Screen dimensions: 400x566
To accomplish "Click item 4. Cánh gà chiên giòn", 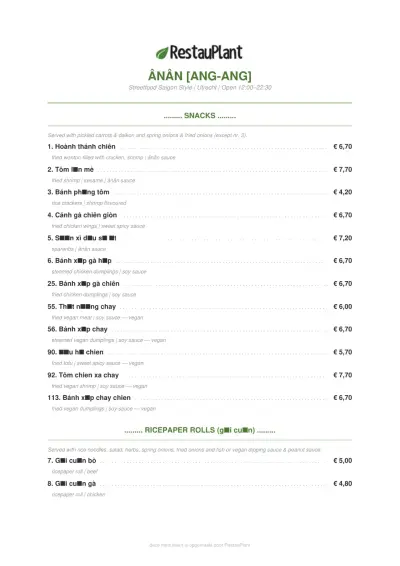I will (82, 215).
